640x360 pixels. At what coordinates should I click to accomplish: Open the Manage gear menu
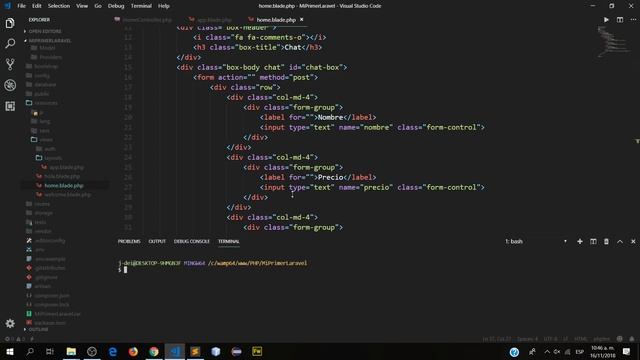10,323
